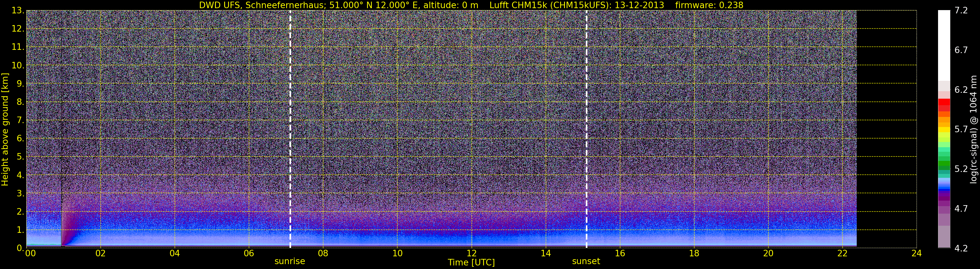
Task: Click the '06' tick on the time axis
Action: [248, 253]
